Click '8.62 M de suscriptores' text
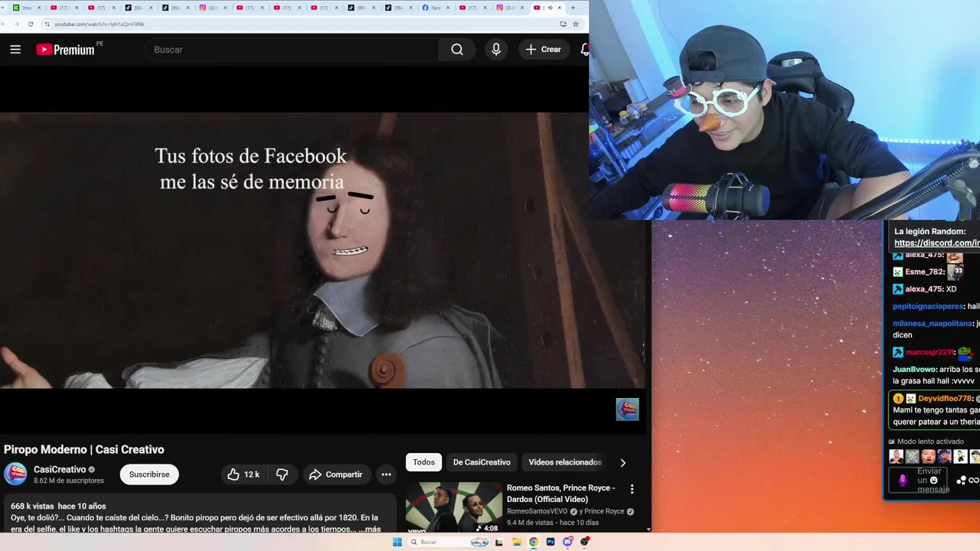 pyautogui.click(x=68, y=481)
